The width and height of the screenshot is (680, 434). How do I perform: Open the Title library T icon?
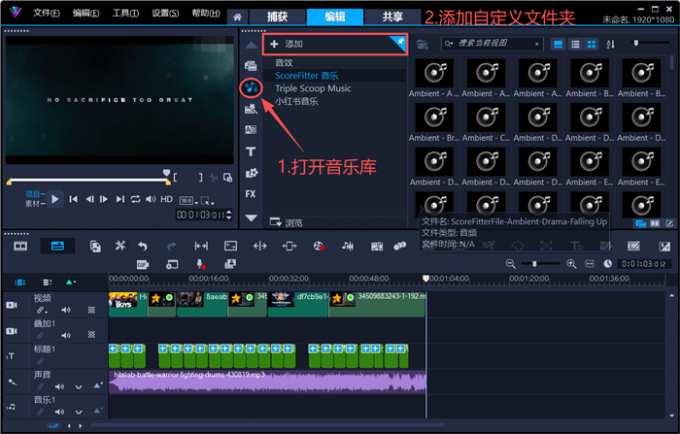tap(251, 151)
